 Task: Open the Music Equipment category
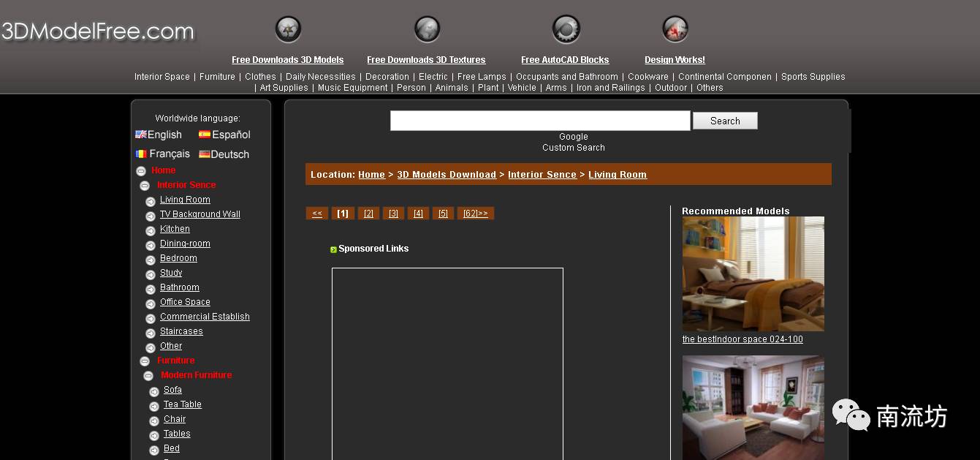point(353,88)
